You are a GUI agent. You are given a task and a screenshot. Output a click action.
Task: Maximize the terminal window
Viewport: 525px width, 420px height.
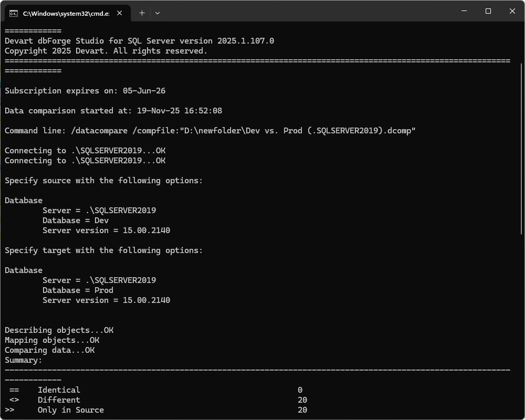click(x=488, y=11)
